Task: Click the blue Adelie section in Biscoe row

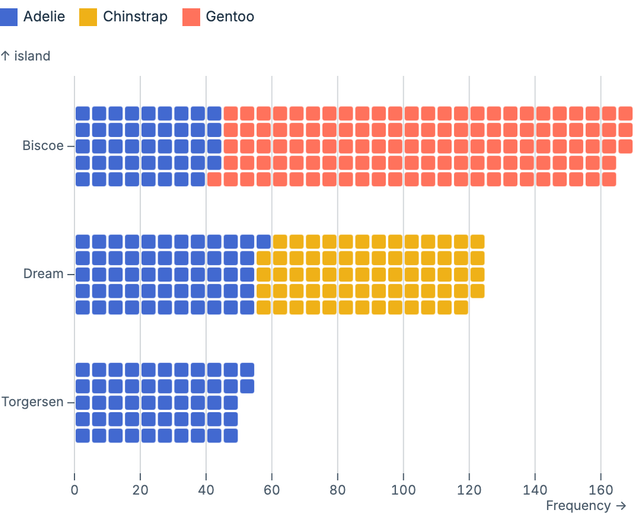Action: [140, 146]
